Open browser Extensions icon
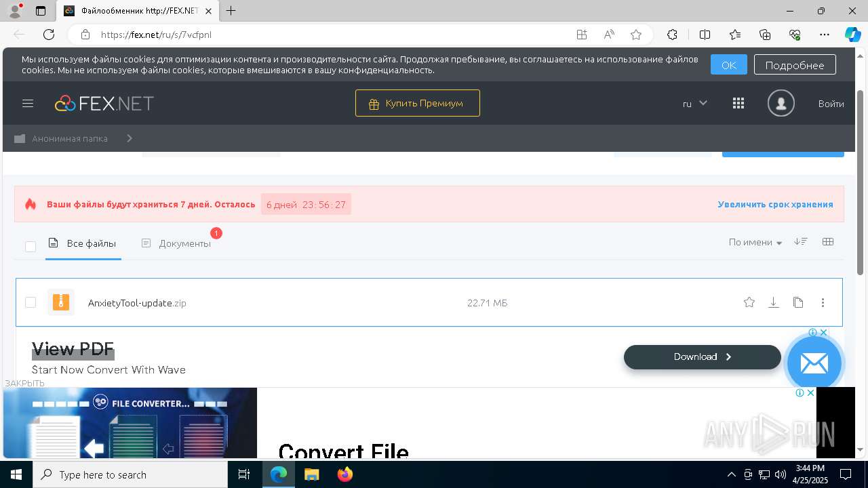 point(672,35)
